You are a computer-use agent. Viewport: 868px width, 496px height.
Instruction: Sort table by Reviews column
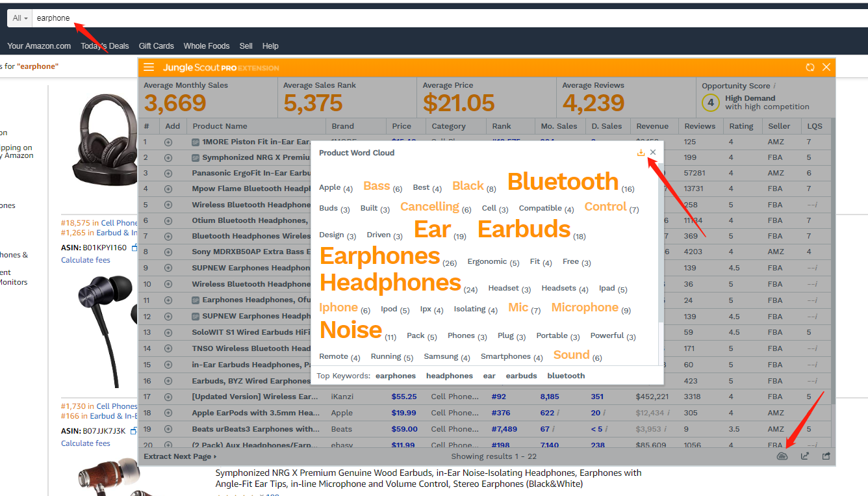tap(700, 126)
